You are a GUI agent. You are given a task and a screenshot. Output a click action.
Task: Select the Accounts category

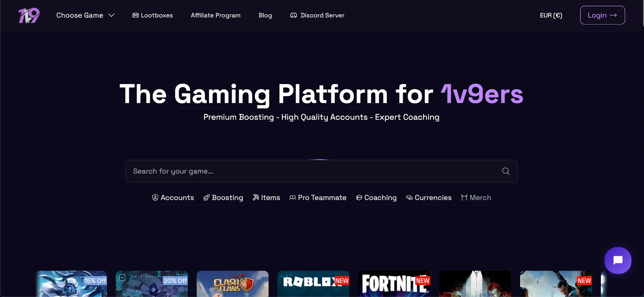173,198
